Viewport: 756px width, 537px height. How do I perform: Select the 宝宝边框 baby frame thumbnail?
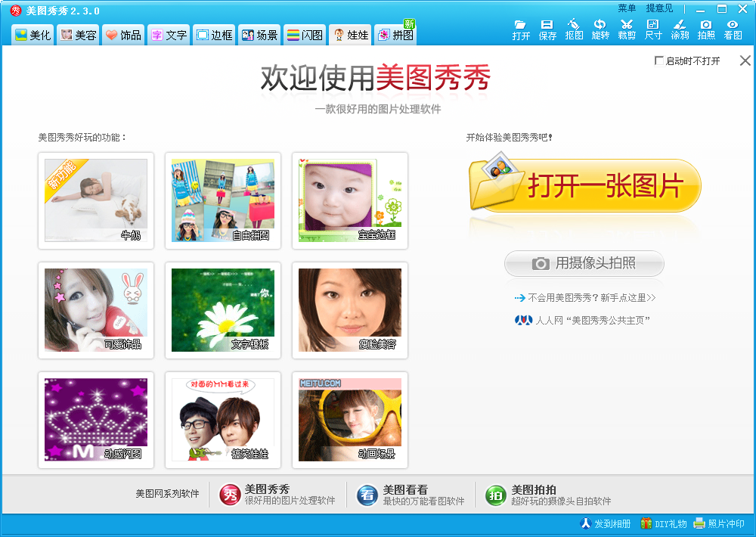pos(350,200)
